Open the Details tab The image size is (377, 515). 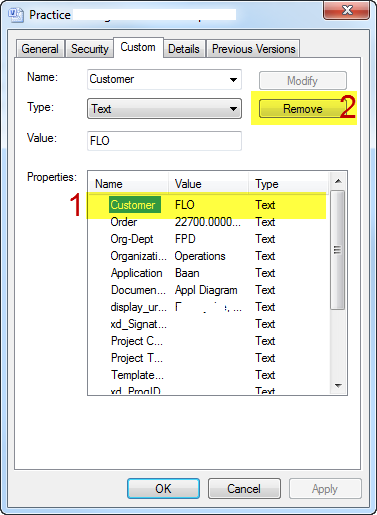coord(184,49)
